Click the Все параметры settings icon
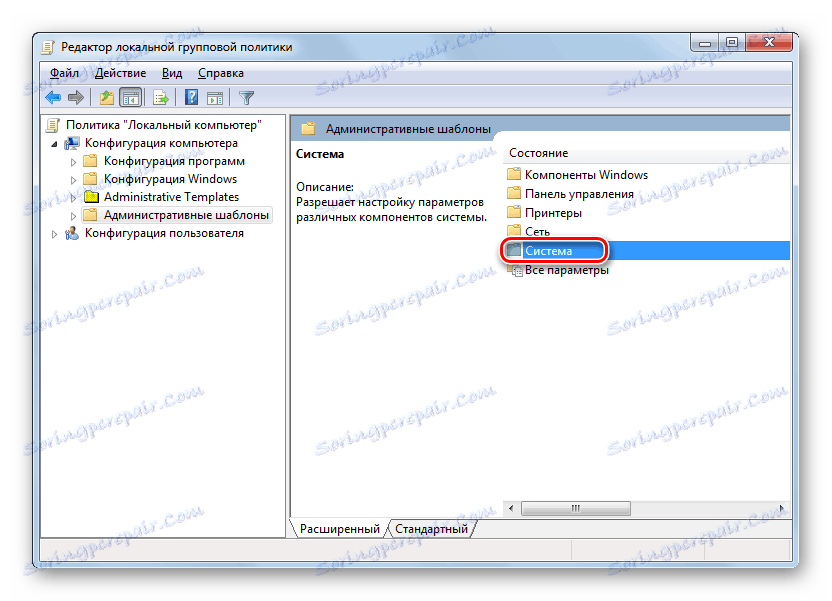This screenshot has height=601, width=832. click(515, 270)
